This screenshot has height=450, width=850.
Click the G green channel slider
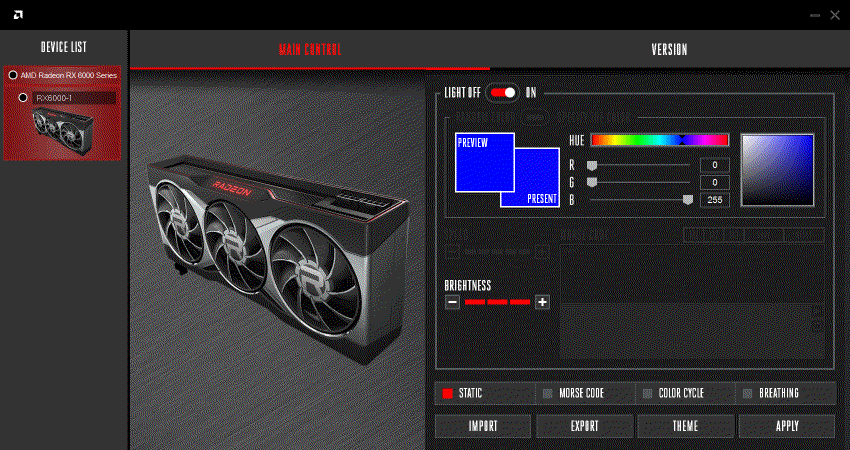[640, 182]
